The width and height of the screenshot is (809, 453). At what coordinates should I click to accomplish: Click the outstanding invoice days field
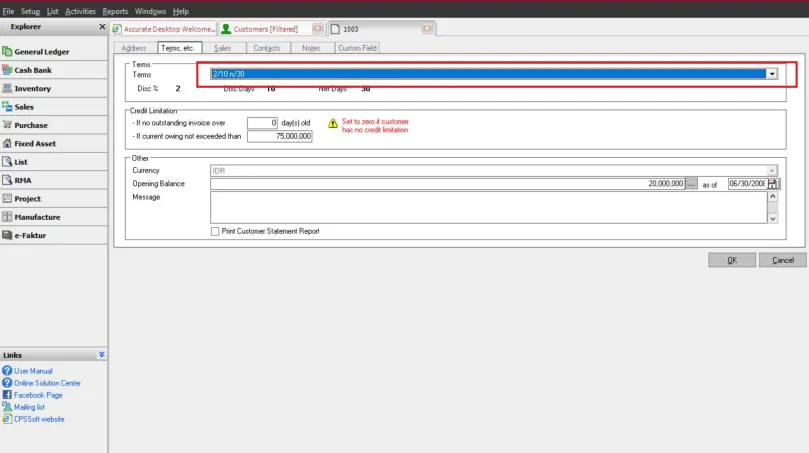[x=262, y=123]
